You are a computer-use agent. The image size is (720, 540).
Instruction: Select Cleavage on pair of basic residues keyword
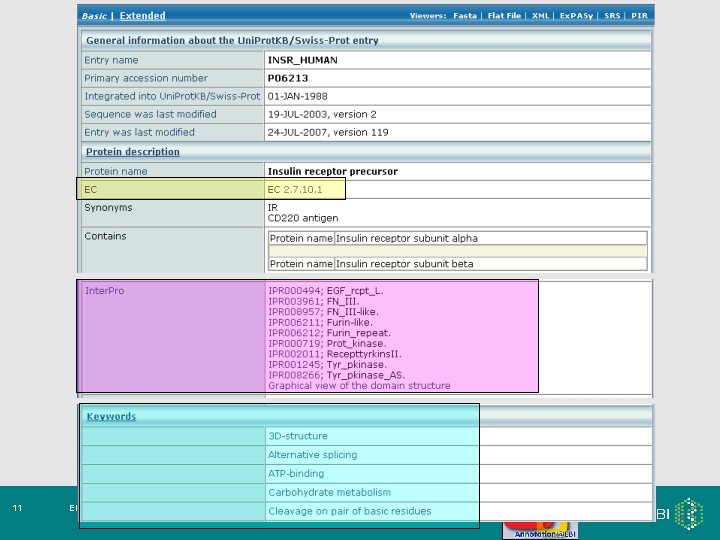[x=349, y=511]
